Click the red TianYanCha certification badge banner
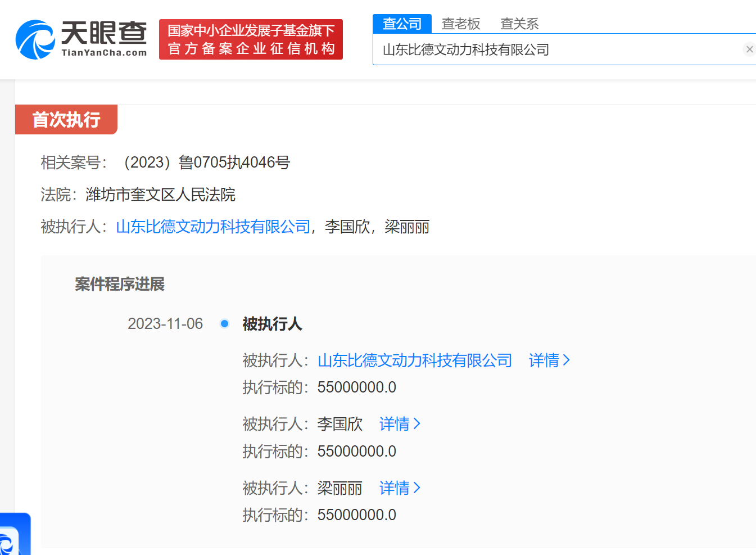756x555 pixels. pos(251,39)
